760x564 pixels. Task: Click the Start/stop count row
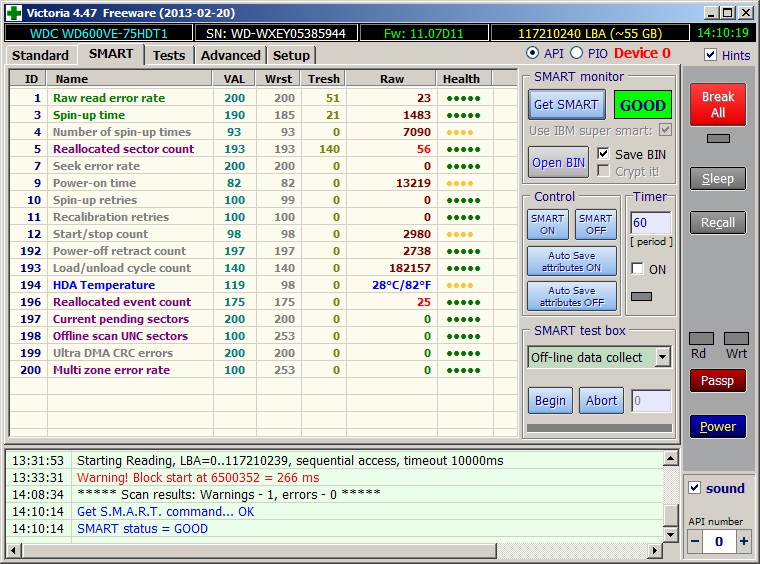[x=263, y=234]
